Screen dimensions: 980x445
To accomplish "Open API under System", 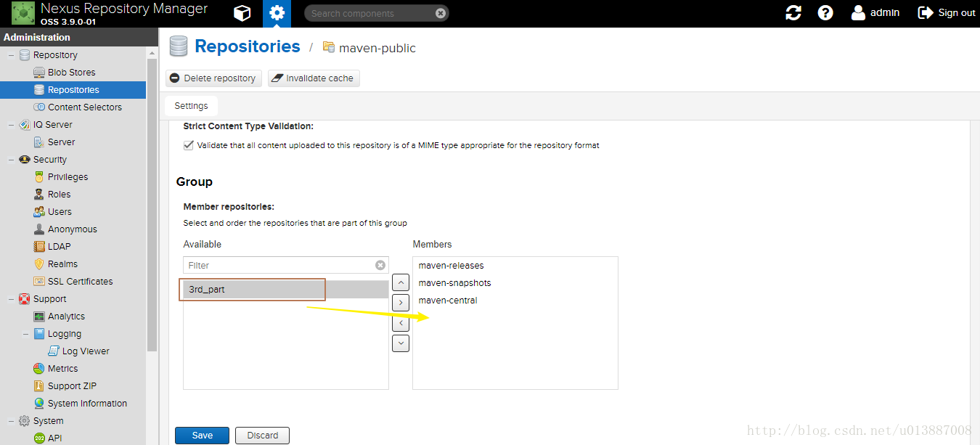I will click(x=49, y=438).
